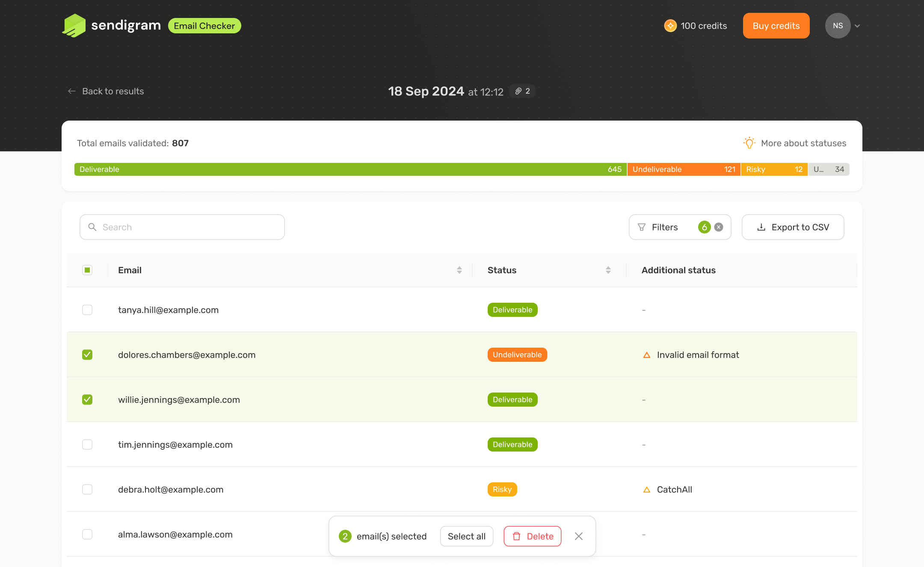Check the tanya.hill@example.com checkbox
This screenshot has height=567, width=924.
point(87,310)
